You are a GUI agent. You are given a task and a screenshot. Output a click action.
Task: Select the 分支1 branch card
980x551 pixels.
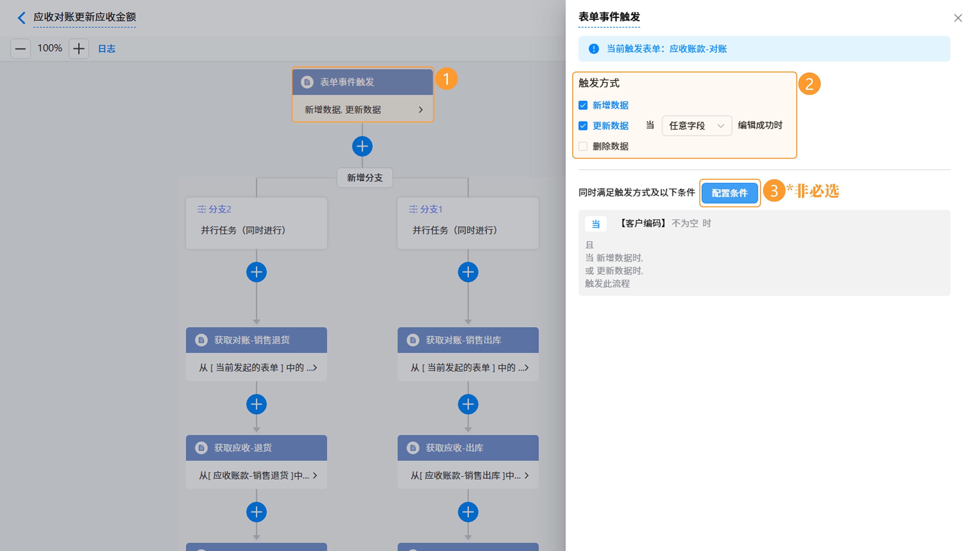click(x=468, y=223)
